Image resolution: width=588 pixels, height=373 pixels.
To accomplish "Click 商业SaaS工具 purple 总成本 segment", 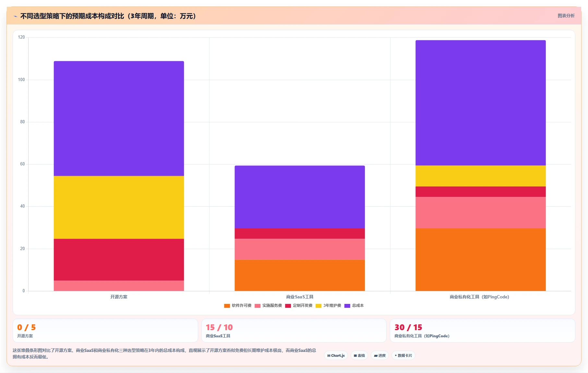I will click(x=300, y=197).
